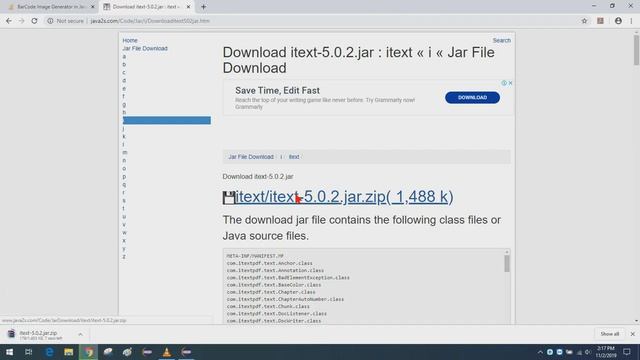Click the address bar URL field
Viewport: 640px width, 360px height.
(x=150, y=21)
